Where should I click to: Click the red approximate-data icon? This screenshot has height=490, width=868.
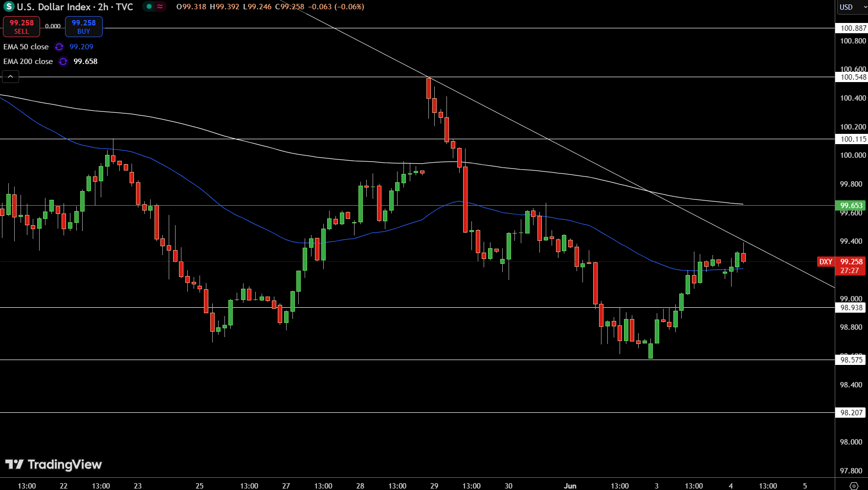point(160,7)
